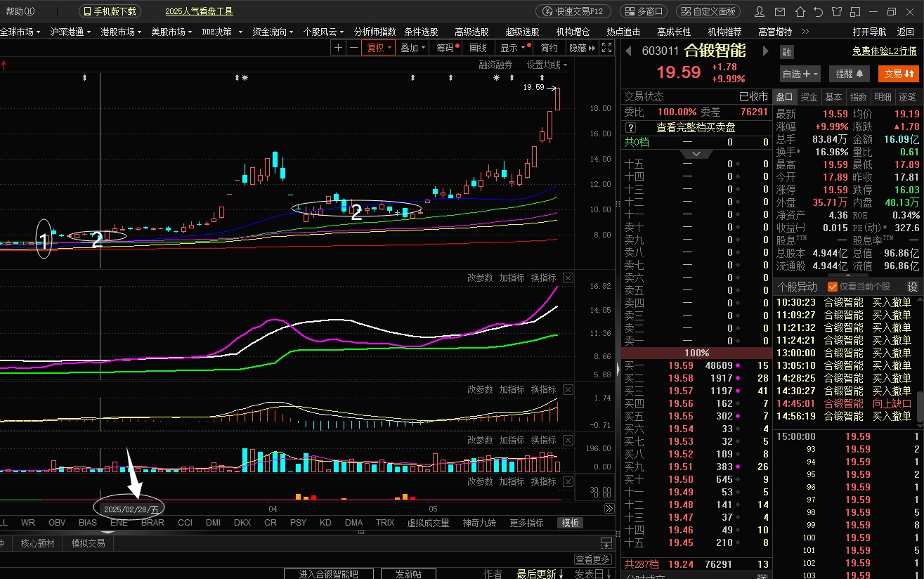Select the 核心题材 tab
The height and width of the screenshot is (579, 924).
tap(37, 543)
